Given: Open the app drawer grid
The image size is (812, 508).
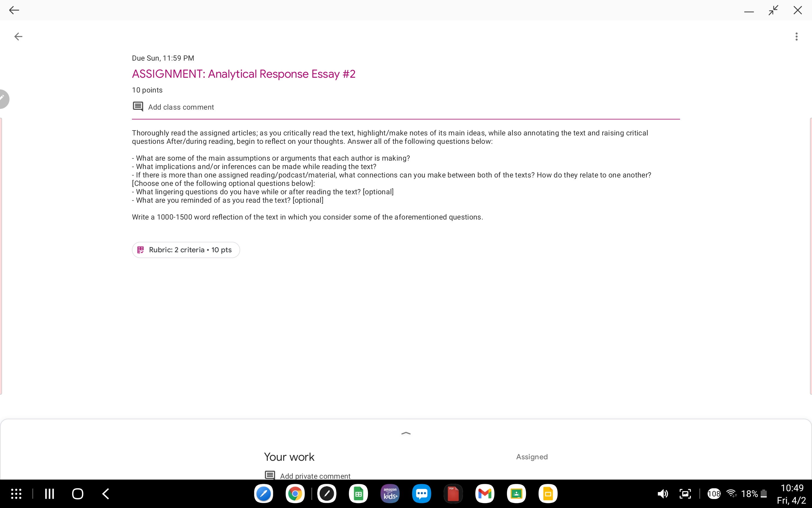Looking at the screenshot, I should (16, 494).
